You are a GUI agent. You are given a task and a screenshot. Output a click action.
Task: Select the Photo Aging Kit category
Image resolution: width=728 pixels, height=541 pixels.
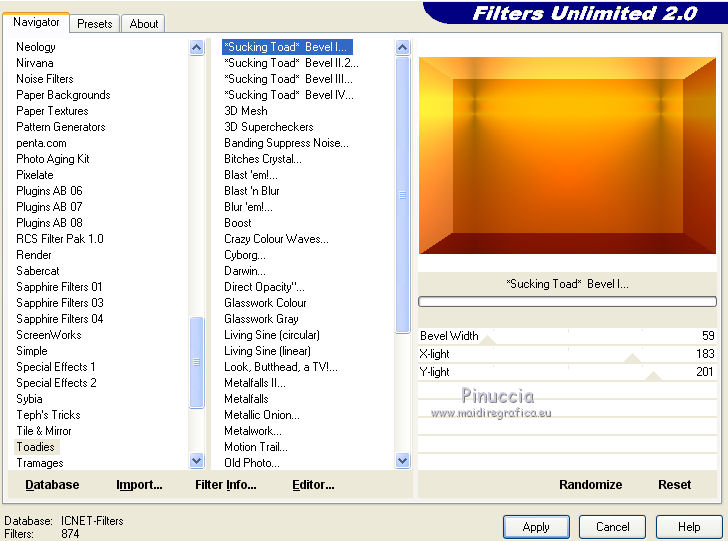pos(53,159)
